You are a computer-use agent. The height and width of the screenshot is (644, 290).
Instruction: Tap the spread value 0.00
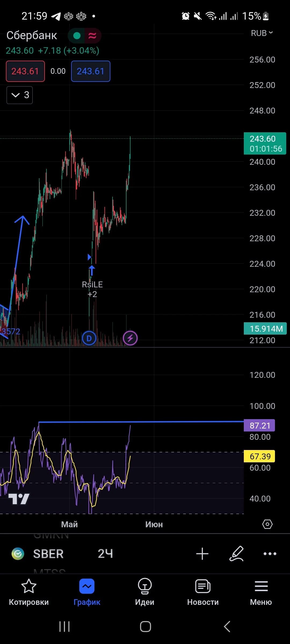58,71
